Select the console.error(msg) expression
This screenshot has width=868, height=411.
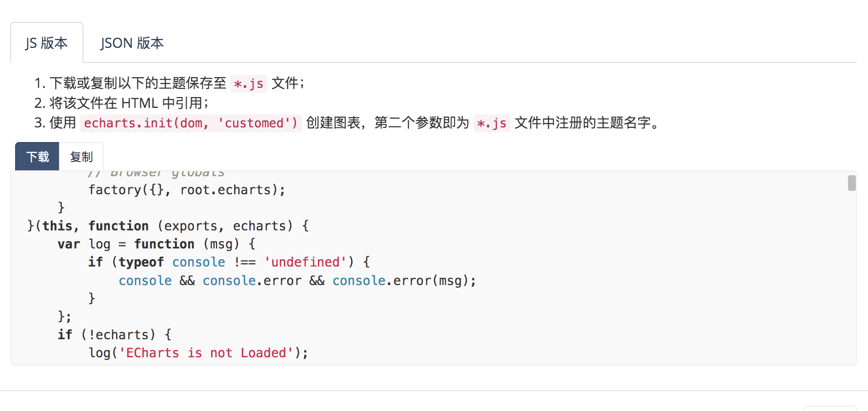tap(403, 280)
